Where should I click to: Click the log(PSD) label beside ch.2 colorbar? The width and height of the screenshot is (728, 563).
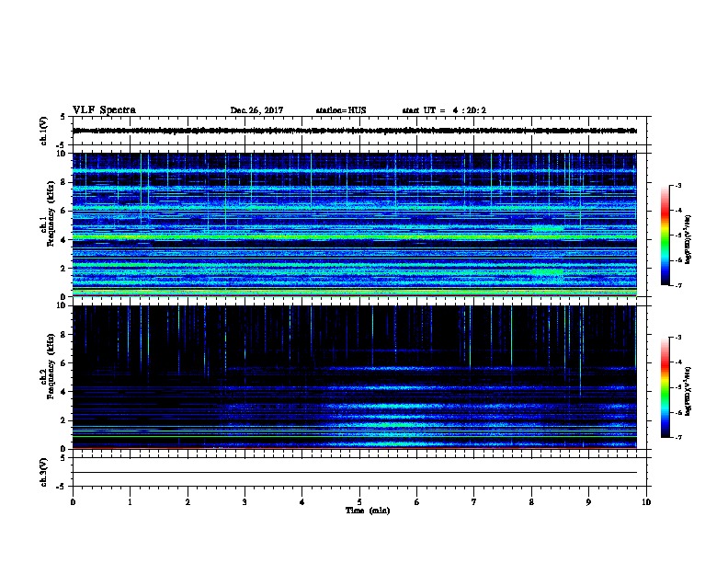click(688, 391)
